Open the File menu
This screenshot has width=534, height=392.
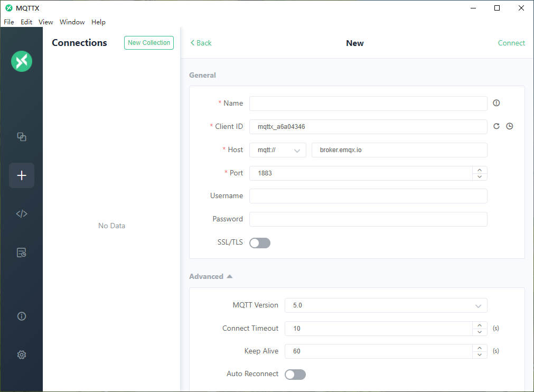9,22
